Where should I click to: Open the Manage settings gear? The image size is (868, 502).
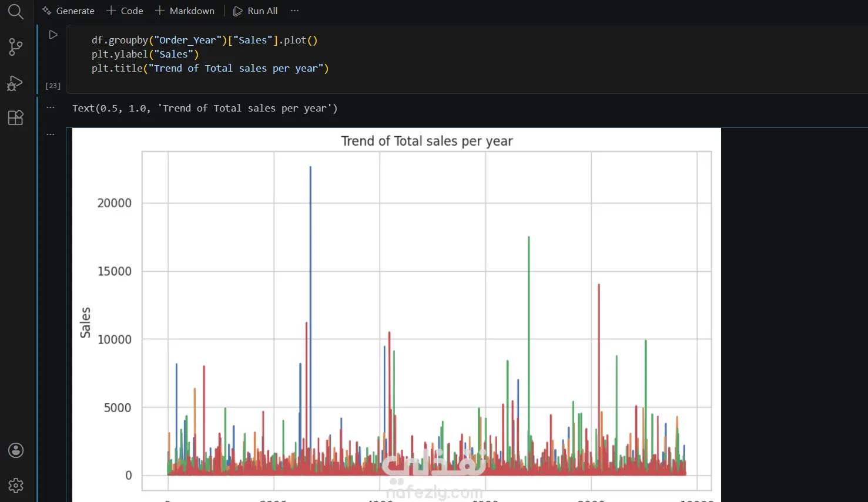point(16,486)
